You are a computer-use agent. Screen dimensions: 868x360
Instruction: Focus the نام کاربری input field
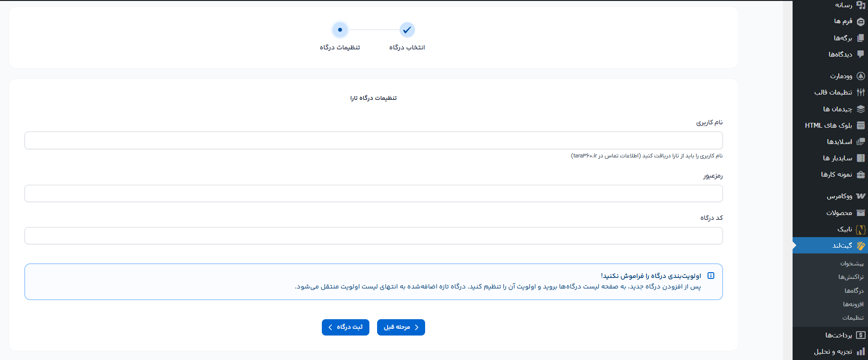point(374,141)
